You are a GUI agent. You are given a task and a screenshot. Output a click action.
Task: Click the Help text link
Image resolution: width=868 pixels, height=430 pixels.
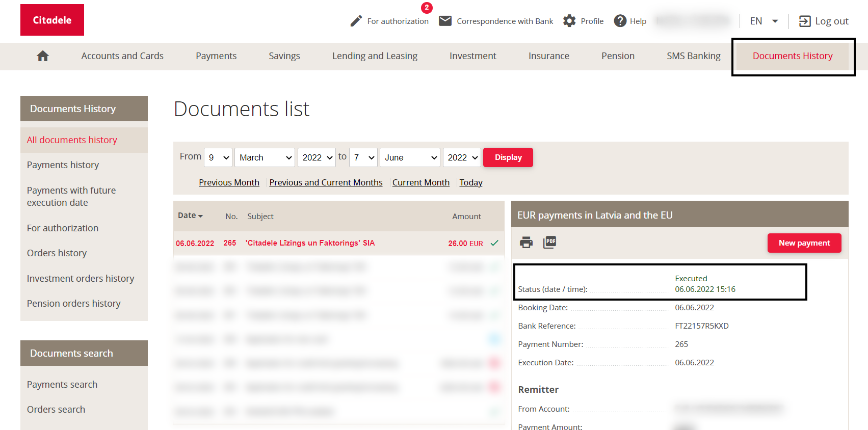(638, 21)
